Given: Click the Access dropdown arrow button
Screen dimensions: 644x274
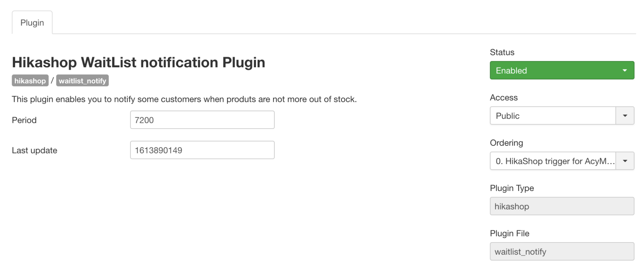Looking at the screenshot, I should tap(625, 116).
